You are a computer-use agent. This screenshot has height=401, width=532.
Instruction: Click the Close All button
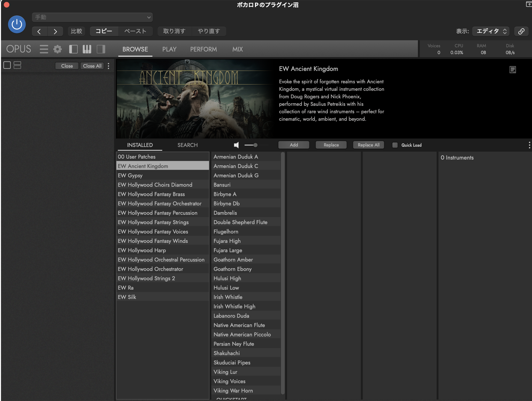coord(92,66)
